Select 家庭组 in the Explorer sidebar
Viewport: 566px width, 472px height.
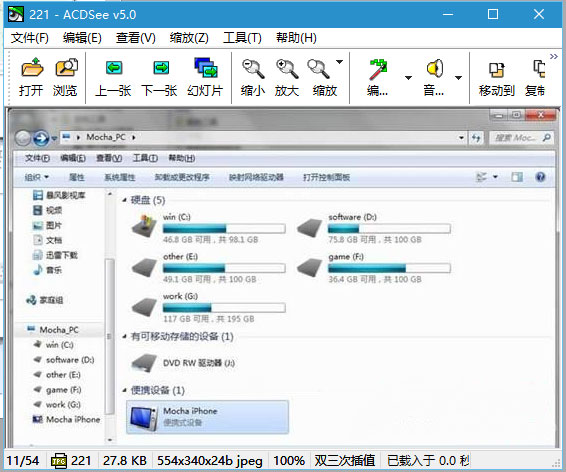click(45, 300)
